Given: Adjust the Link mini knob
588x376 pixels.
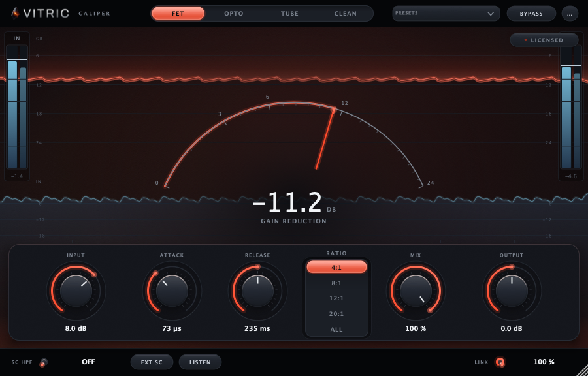Looking at the screenshot, I should click(x=500, y=362).
